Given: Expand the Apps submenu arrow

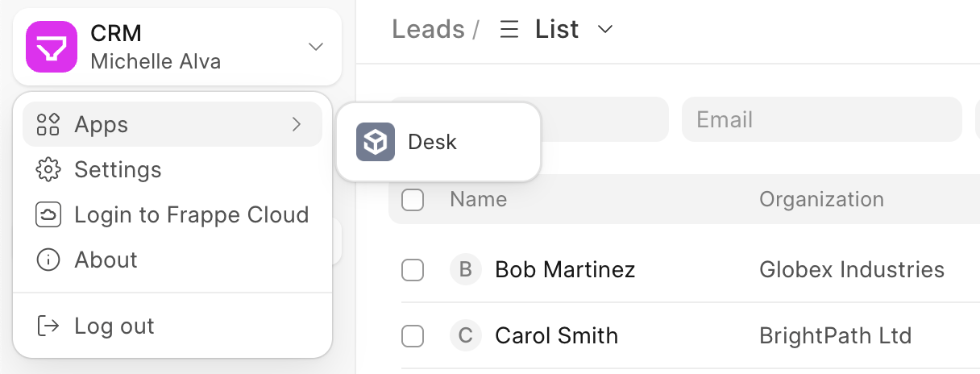Looking at the screenshot, I should (297, 124).
